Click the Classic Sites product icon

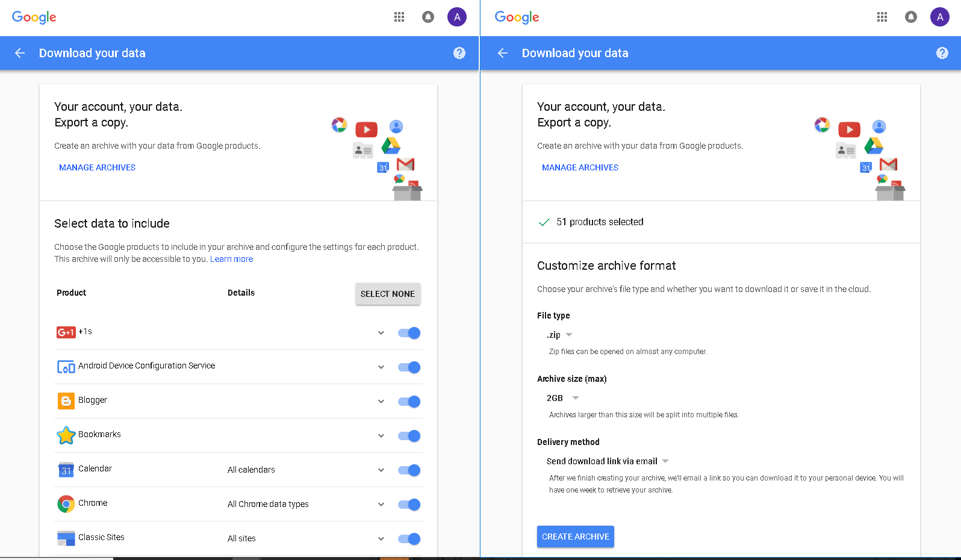(x=66, y=538)
